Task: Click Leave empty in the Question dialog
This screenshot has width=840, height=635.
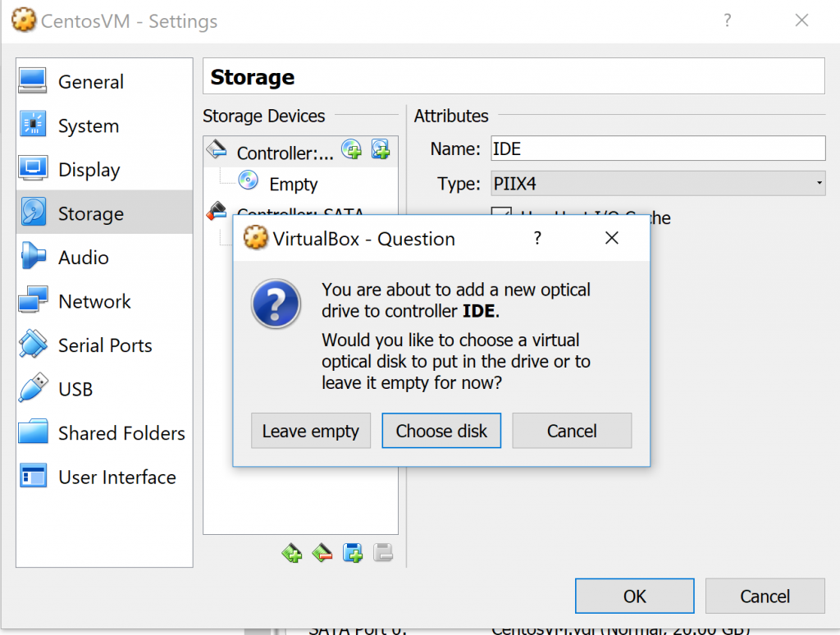Action: [311, 430]
